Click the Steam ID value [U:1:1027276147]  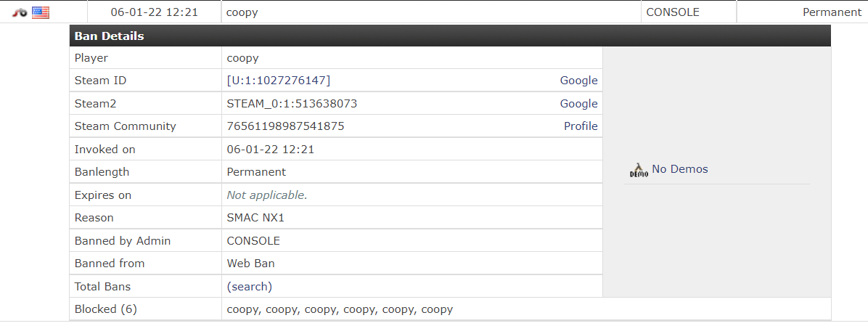(279, 81)
